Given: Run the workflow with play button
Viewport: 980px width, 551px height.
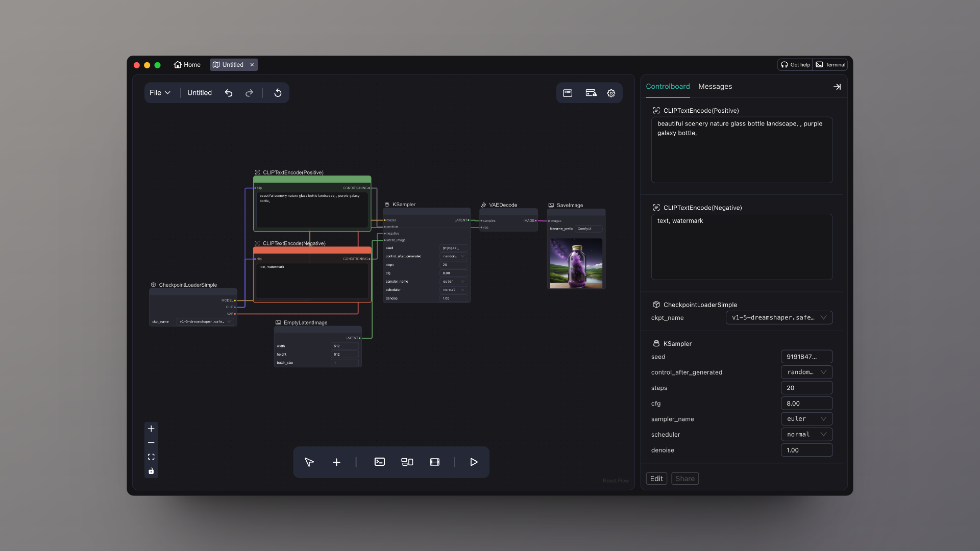Looking at the screenshot, I should tap(474, 462).
